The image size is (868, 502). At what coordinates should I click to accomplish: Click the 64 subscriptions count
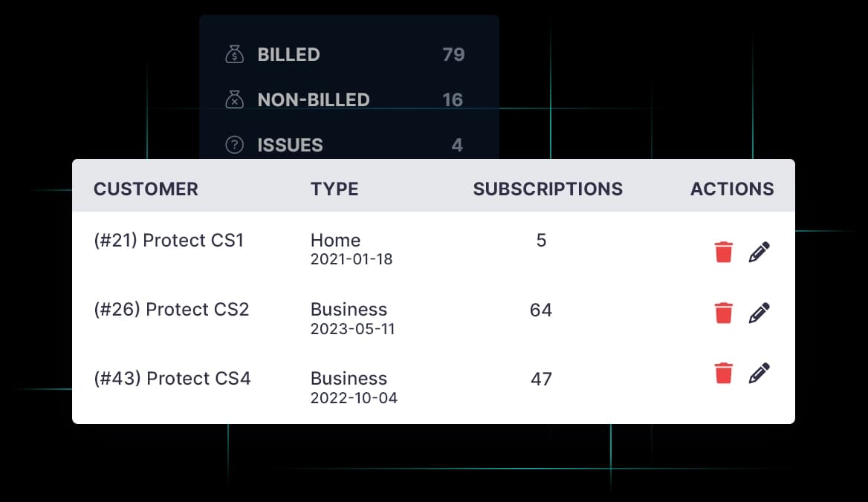pos(541,310)
